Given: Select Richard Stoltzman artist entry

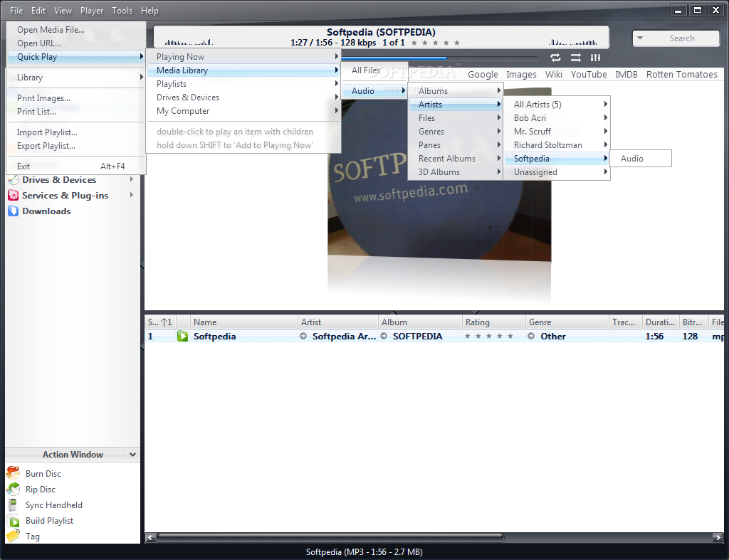Looking at the screenshot, I should click(x=557, y=145).
